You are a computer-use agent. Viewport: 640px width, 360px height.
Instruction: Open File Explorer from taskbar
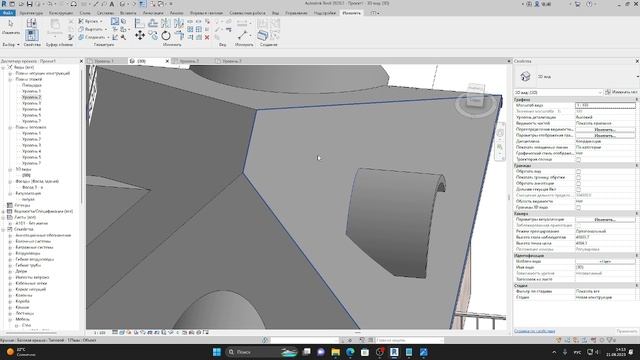[336, 352]
